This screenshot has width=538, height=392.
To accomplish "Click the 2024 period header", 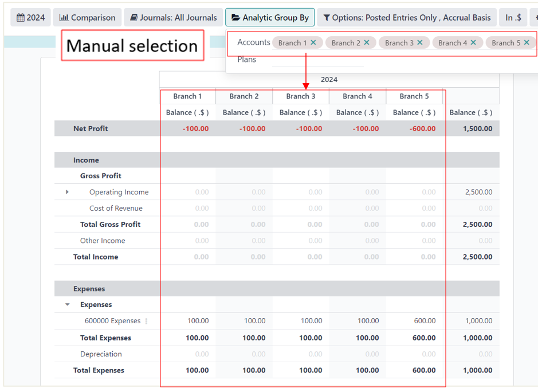I will point(329,80).
